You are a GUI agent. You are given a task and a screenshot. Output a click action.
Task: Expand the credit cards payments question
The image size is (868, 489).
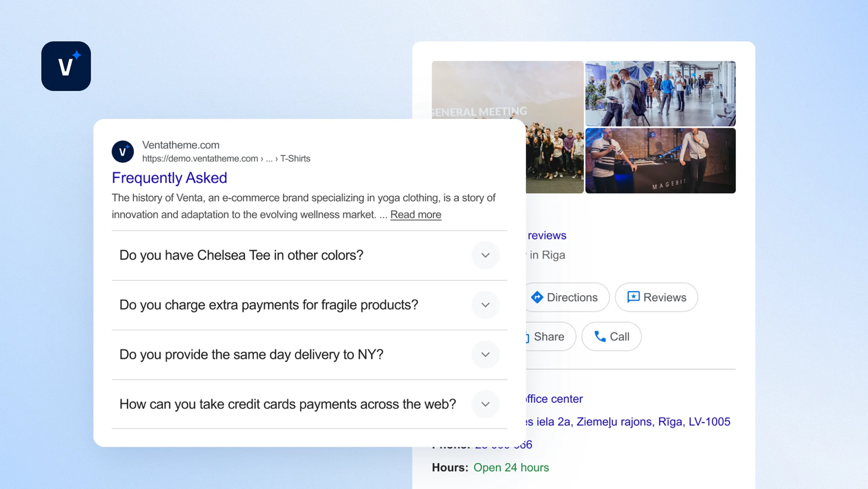[485, 404]
